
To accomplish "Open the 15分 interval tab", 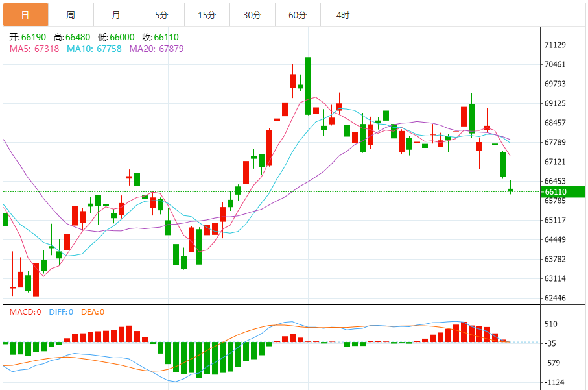I will pos(207,15).
